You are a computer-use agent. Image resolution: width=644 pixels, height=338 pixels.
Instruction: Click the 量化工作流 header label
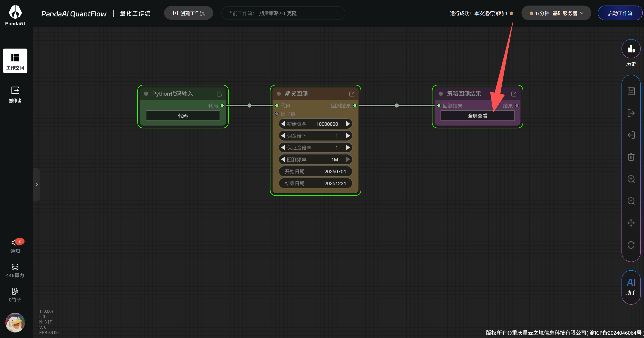[x=135, y=13]
